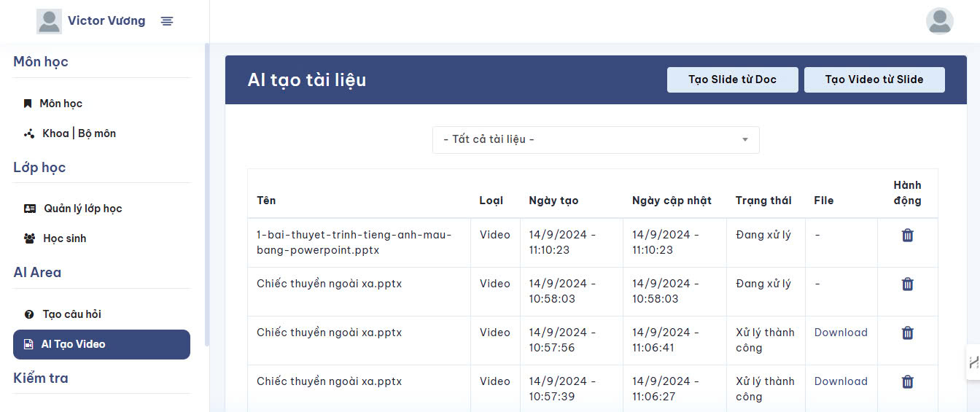Viewport: 980px width, 412px height.
Task: Click the Ngày tạo column header
Action: [553, 201]
